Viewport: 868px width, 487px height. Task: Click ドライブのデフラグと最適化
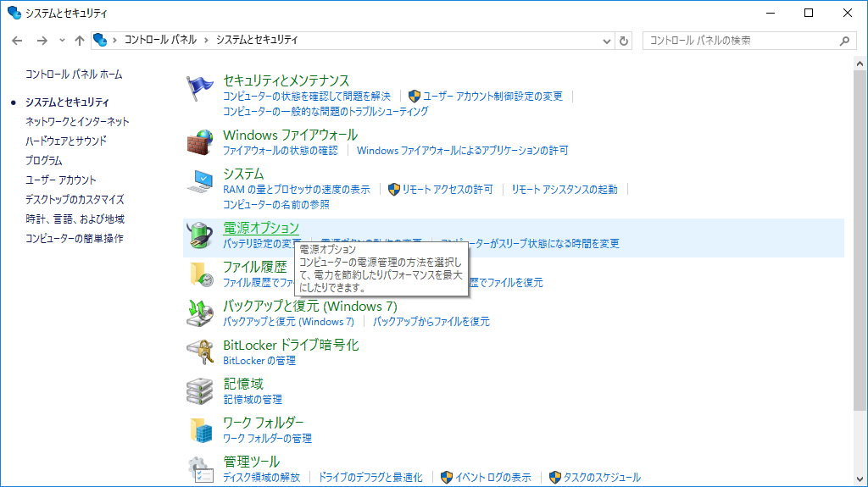tap(370, 477)
